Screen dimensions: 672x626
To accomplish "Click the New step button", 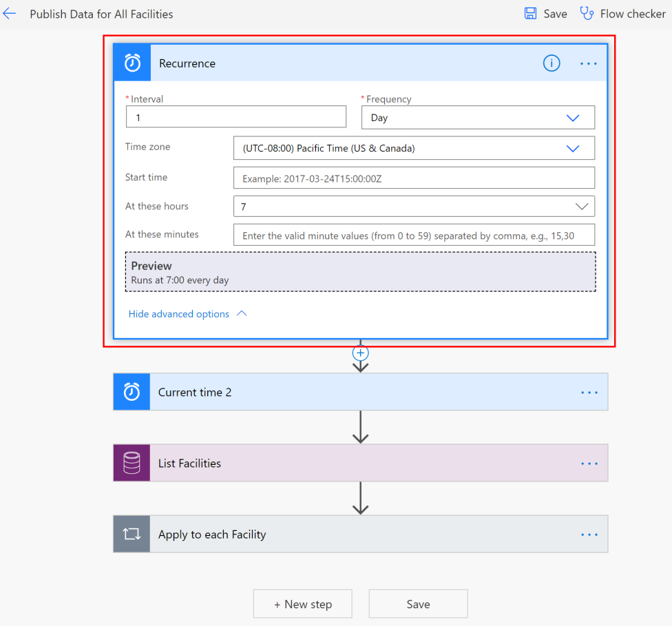I will click(x=302, y=604).
